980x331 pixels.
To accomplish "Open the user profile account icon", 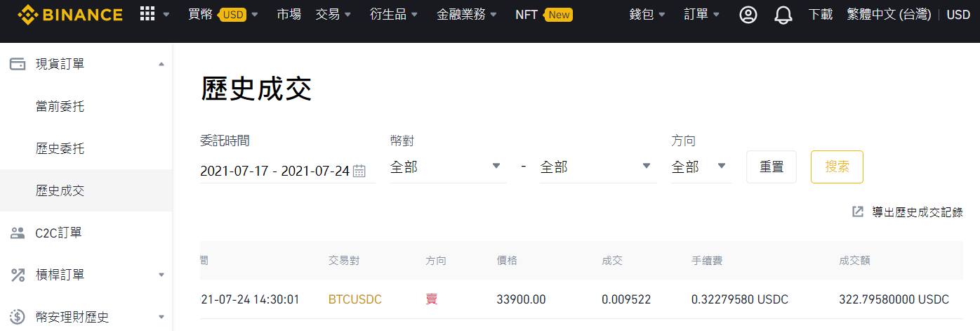I will pos(748,15).
